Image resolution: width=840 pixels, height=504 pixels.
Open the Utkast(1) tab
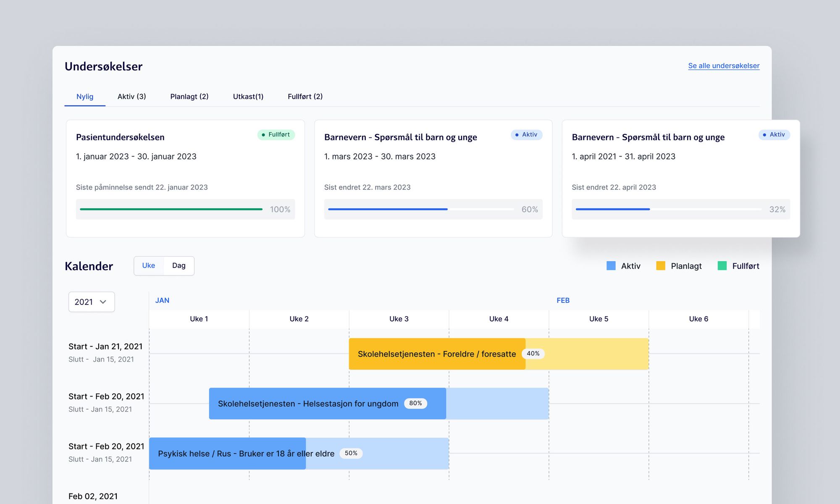248,97
